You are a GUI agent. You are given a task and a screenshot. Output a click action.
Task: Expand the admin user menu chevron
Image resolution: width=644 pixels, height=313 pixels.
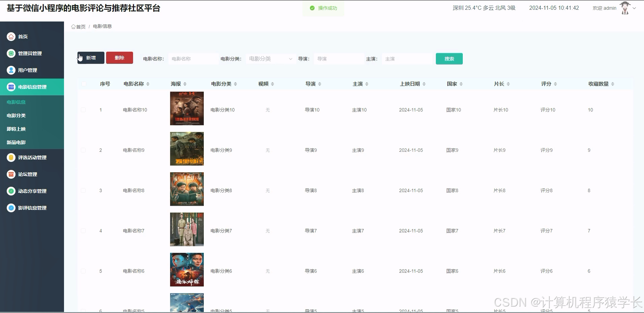click(x=634, y=8)
